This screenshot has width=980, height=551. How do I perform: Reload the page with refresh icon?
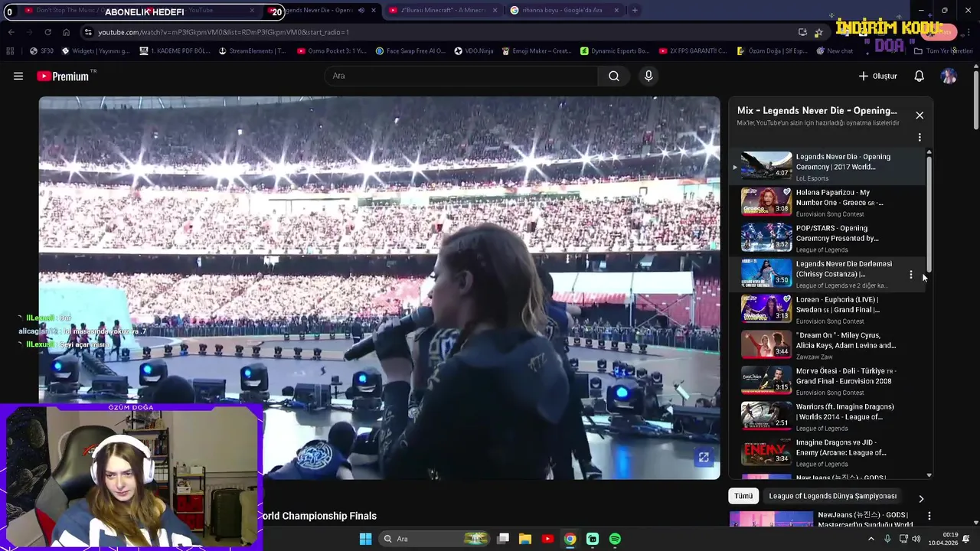pyautogui.click(x=47, y=32)
